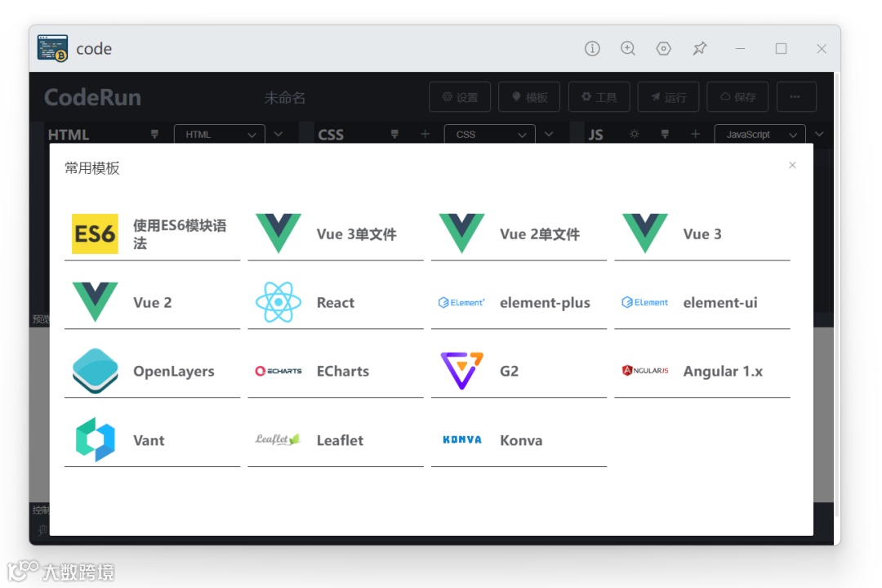The width and height of the screenshot is (882, 588).
Task: Choose the Leaflet logo
Action: click(278, 439)
